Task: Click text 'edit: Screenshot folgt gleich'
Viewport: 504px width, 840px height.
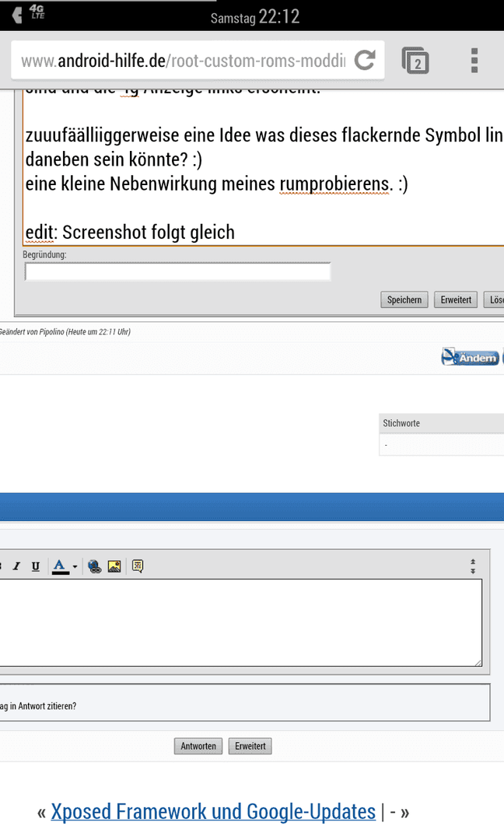Action: [130, 233]
